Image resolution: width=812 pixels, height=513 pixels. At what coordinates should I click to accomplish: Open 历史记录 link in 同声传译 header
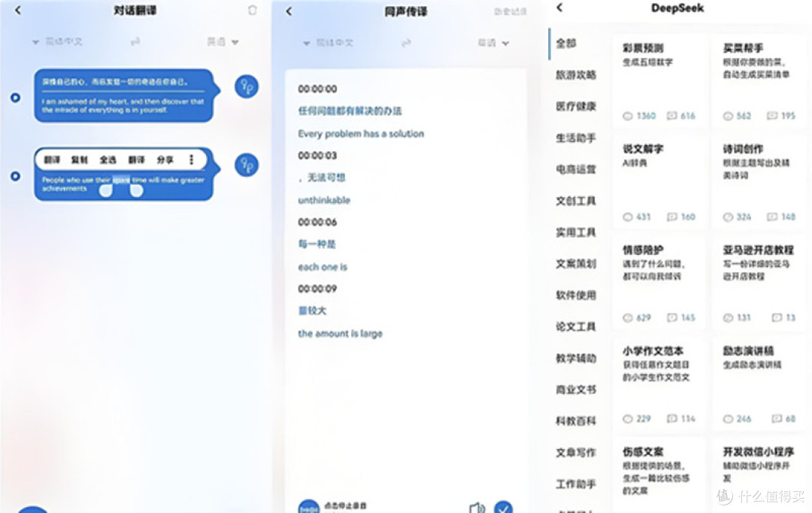click(510, 11)
